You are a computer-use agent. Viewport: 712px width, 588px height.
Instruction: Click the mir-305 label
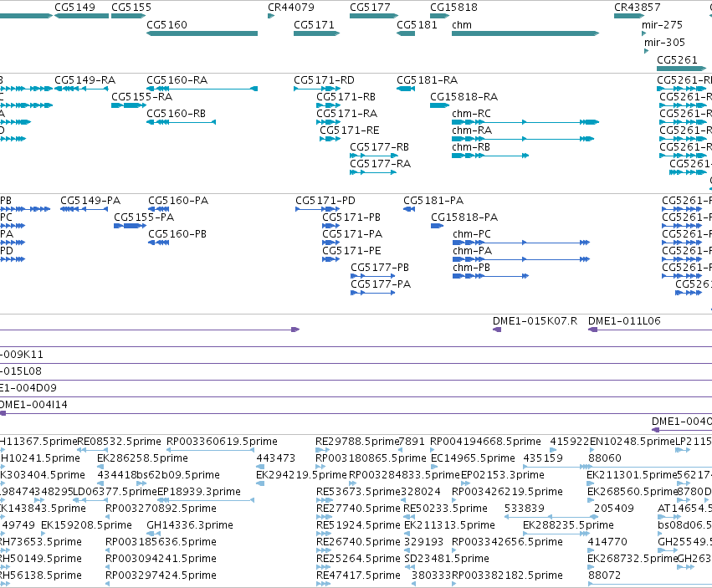[664, 43]
